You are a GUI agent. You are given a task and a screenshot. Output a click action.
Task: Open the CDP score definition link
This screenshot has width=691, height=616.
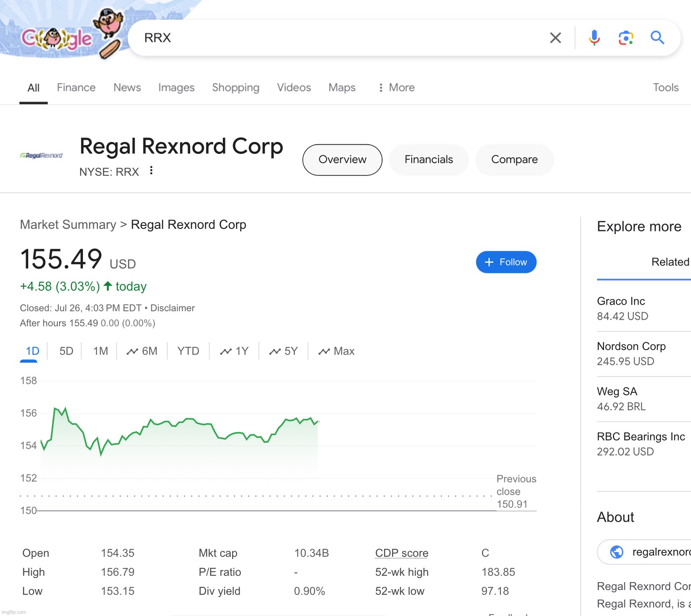coord(402,553)
